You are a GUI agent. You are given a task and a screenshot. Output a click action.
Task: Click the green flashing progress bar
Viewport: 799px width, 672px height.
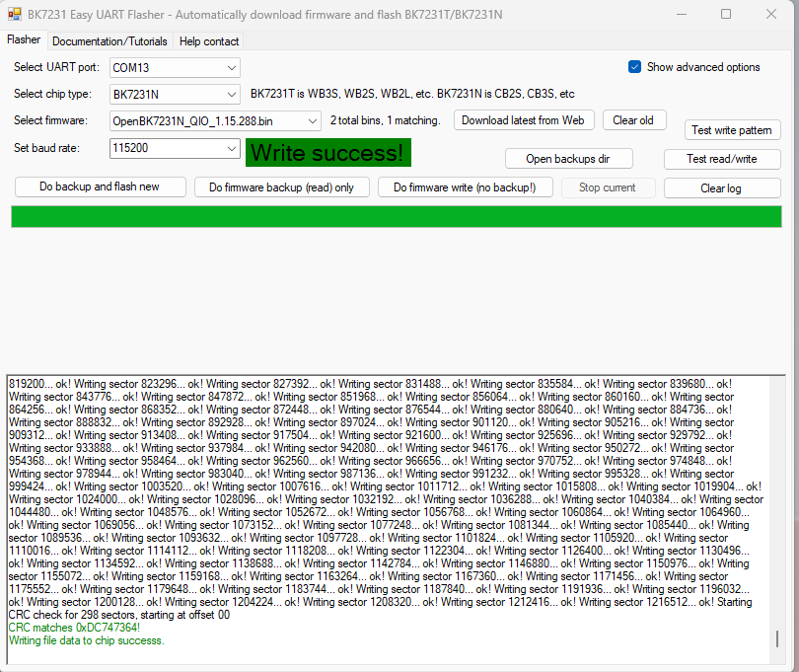(x=397, y=217)
